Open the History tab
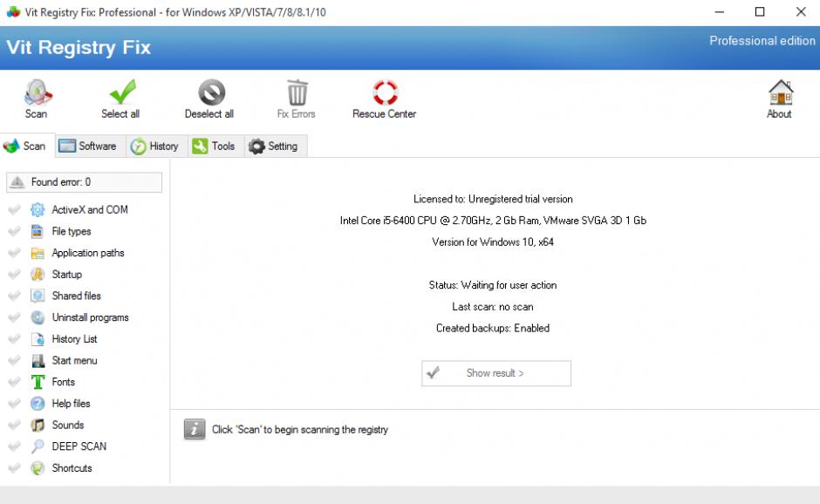Image resolution: width=820 pixels, height=504 pixels. [x=156, y=146]
